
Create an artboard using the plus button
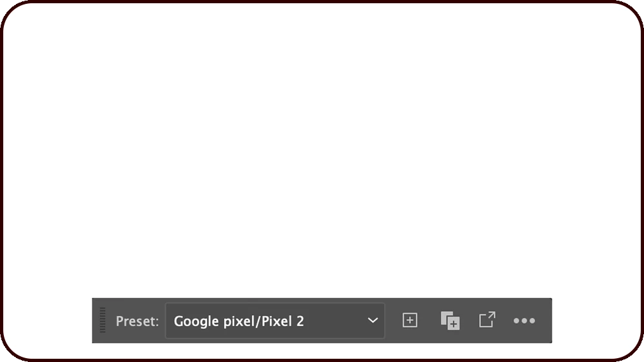409,320
